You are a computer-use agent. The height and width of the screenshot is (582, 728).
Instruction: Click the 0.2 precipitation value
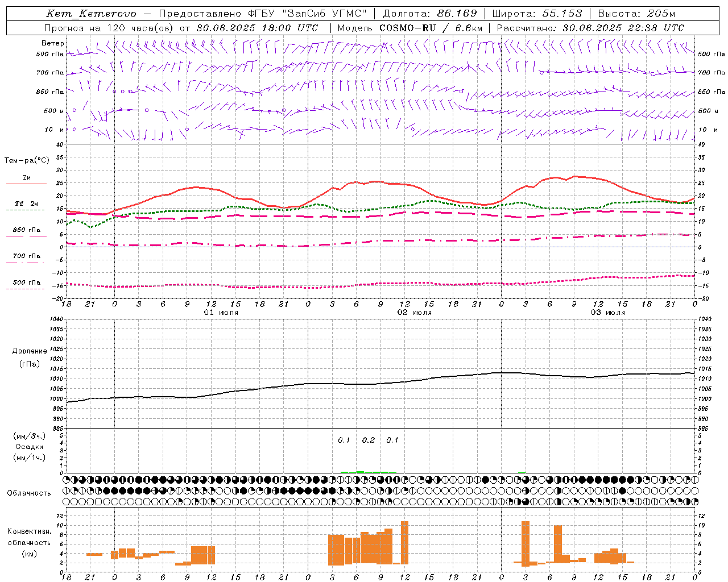click(x=369, y=440)
